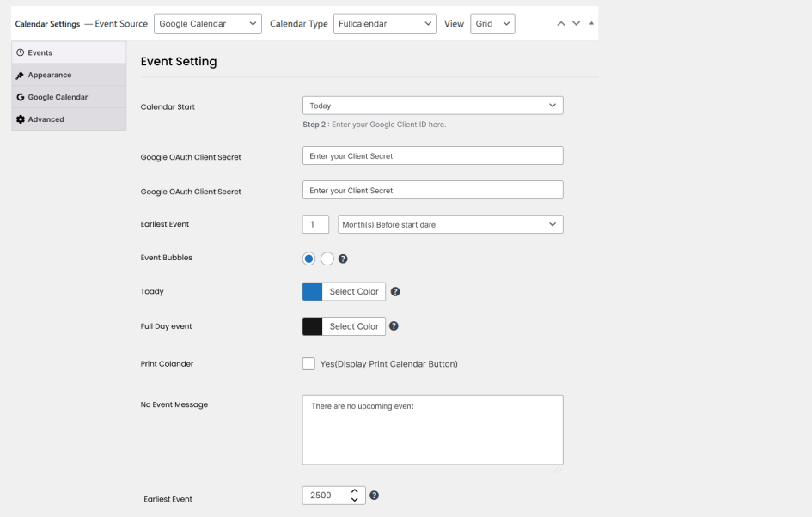Switch to the Appearance tab
The width and height of the screenshot is (812, 517).
tap(50, 76)
